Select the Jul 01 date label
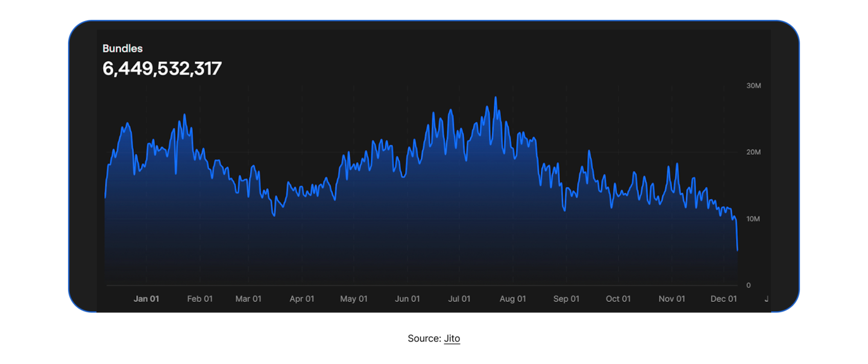 459,299
